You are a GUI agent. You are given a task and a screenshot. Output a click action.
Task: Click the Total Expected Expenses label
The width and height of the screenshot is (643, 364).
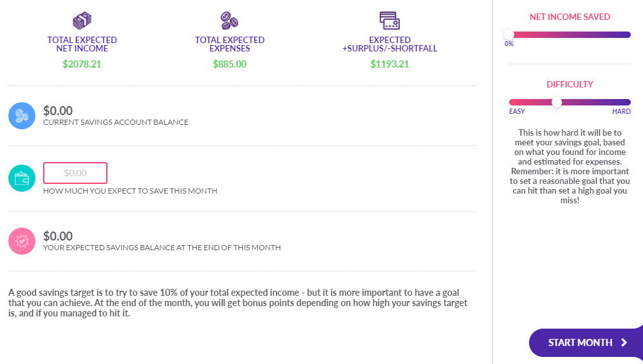(230, 44)
